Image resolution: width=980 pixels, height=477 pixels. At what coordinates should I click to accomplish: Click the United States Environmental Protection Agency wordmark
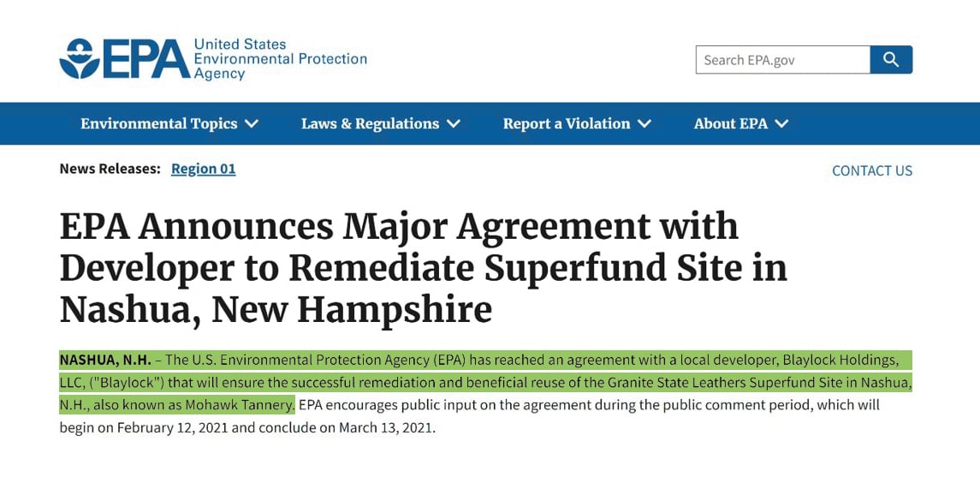(280, 59)
